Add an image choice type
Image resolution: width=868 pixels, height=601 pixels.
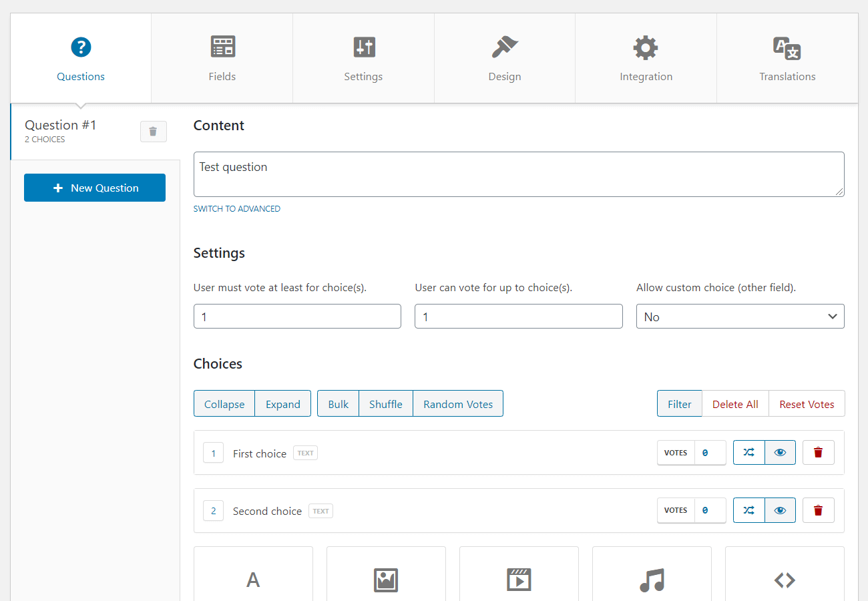pyautogui.click(x=386, y=578)
